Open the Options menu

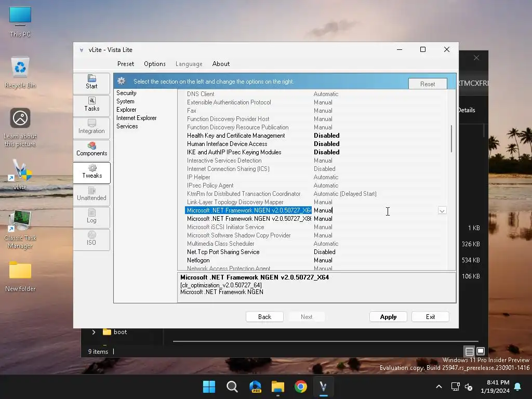click(x=155, y=64)
